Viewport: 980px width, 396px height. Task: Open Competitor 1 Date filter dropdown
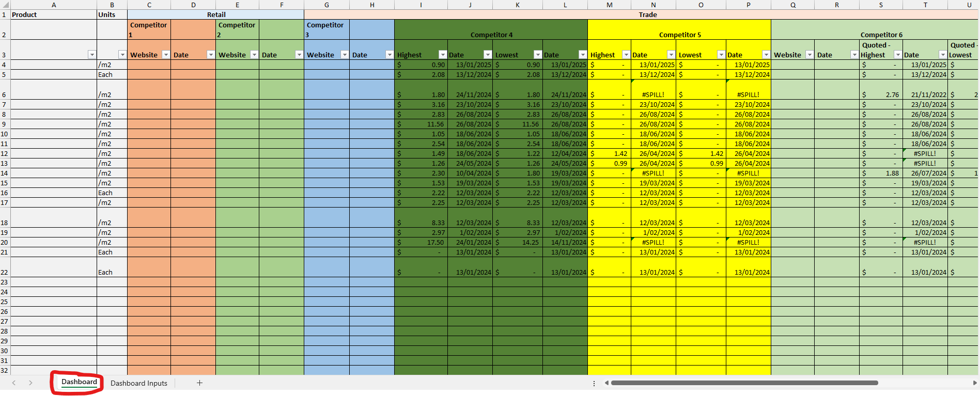(210, 55)
